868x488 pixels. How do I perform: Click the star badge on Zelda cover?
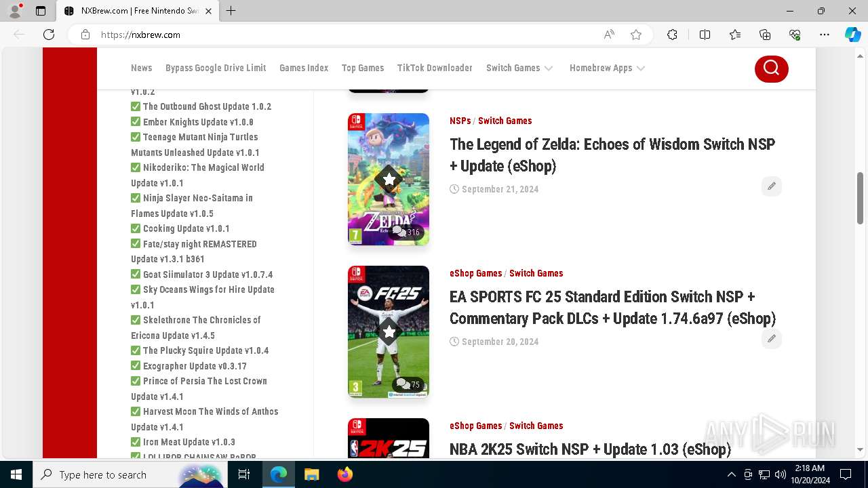pos(389,180)
